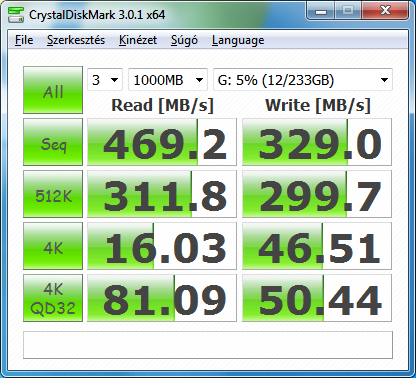Select the 4K QD32 write result 50.44
The width and height of the screenshot is (416, 378).
(x=317, y=298)
